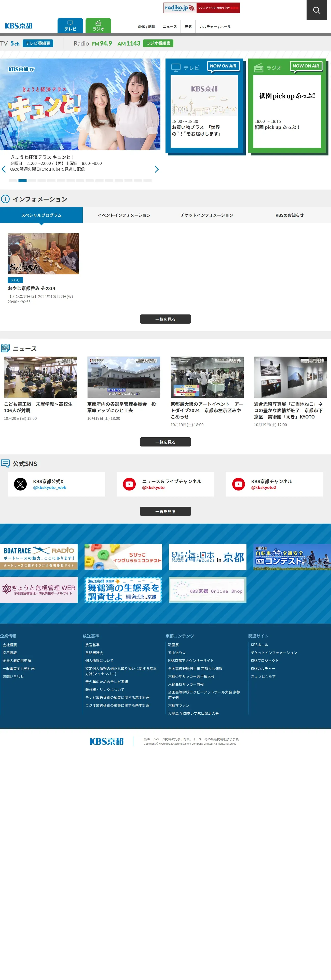331x980 pixels.
Task: Open the ちびっこイングリッシュコンテスト banner
Action: pos(123,557)
